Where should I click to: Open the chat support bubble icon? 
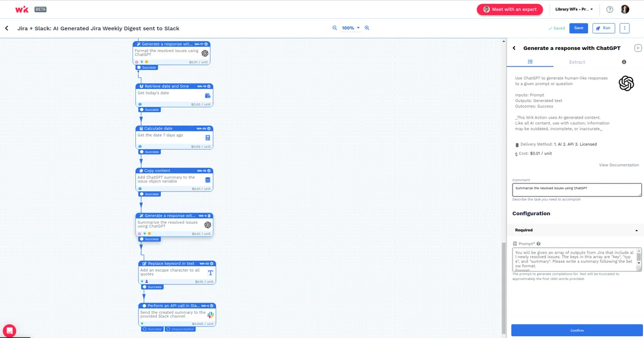[9, 330]
